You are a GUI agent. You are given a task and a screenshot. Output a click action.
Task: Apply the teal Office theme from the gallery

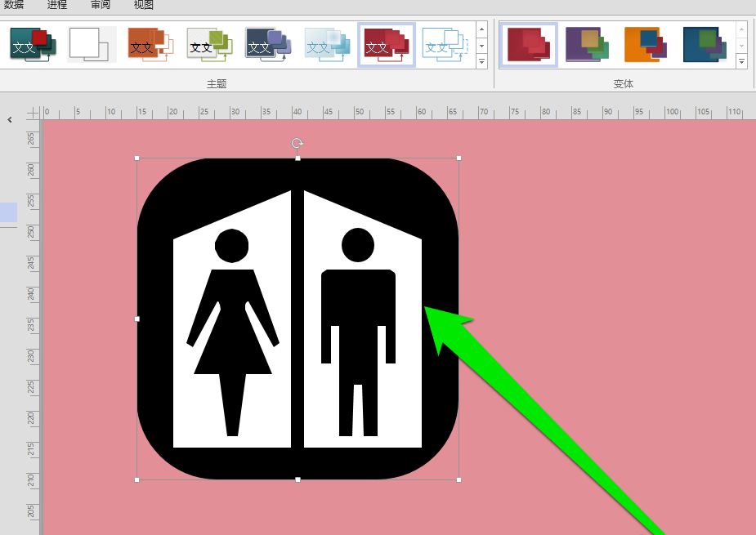pyautogui.click(x=31, y=45)
